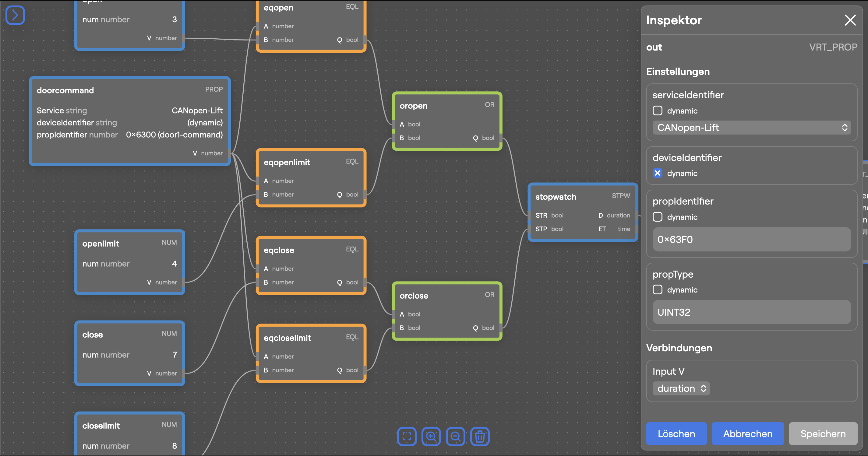Uncheck dynamic under deviceIdentifier
Image resolution: width=868 pixels, height=456 pixels.
point(658,173)
